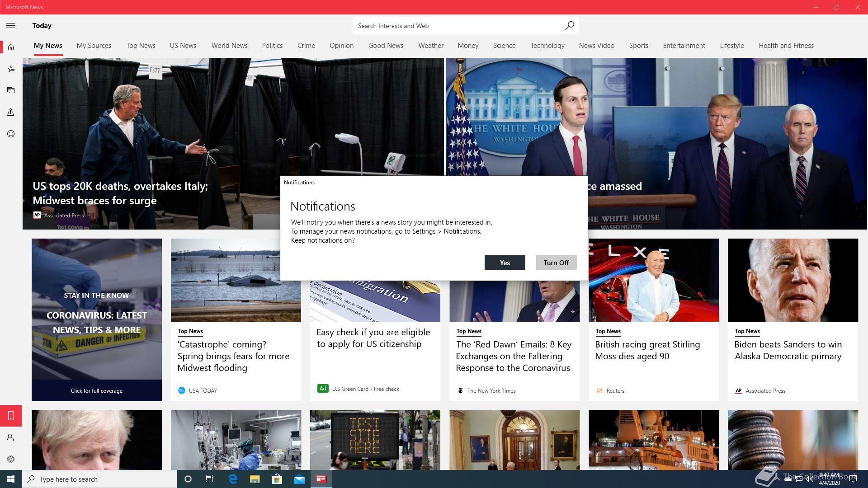Viewport: 868px width, 488px height.
Task: Switch to the Science tab
Action: pyautogui.click(x=504, y=46)
